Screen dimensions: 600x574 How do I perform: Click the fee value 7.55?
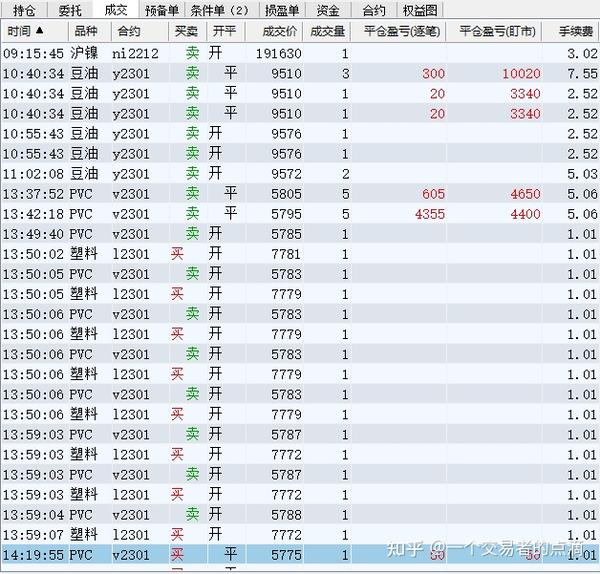(x=582, y=73)
